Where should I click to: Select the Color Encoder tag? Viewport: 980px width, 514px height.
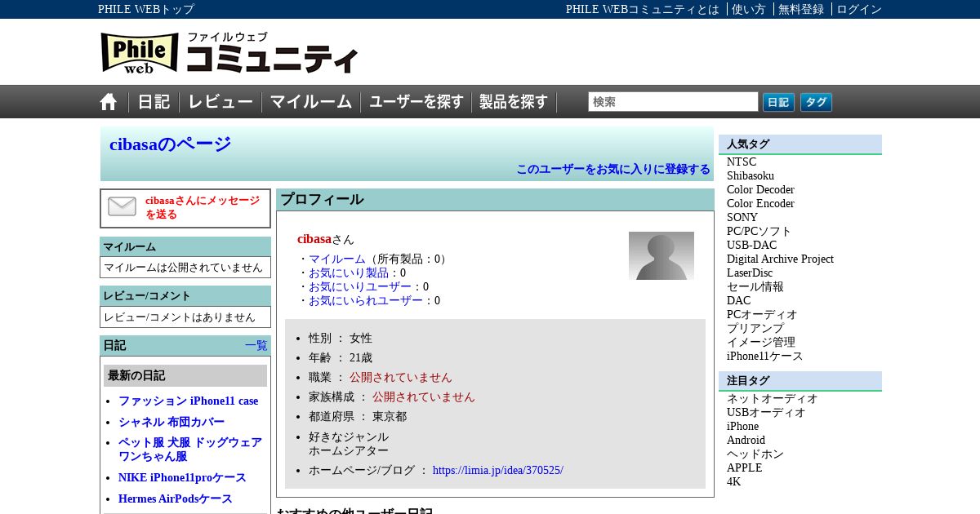click(x=760, y=203)
